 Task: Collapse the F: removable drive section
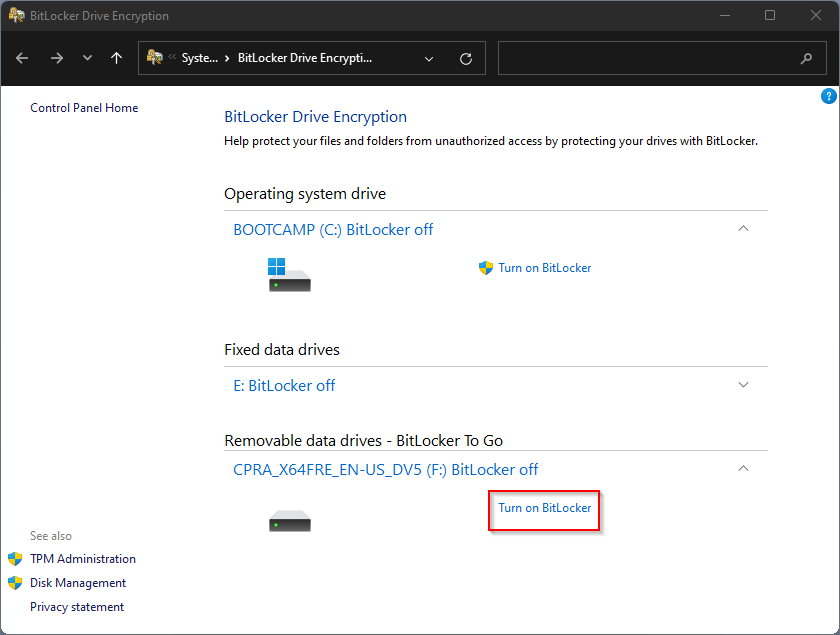click(x=743, y=468)
